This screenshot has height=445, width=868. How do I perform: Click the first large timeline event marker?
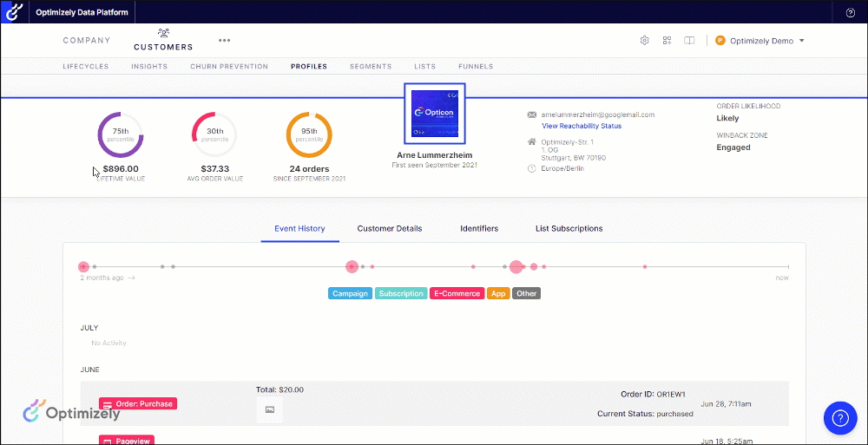tap(83, 267)
